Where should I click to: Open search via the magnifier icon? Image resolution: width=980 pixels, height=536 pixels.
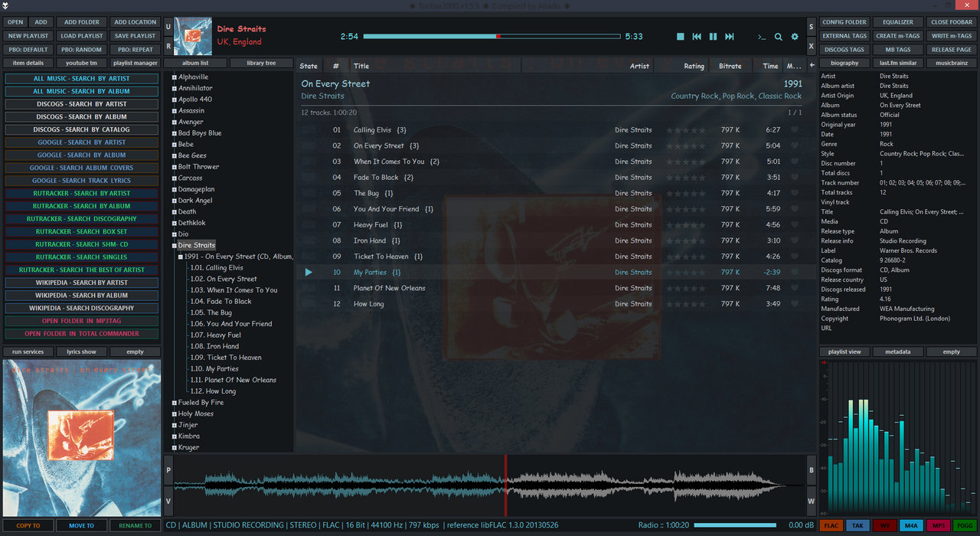(x=778, y=37)
